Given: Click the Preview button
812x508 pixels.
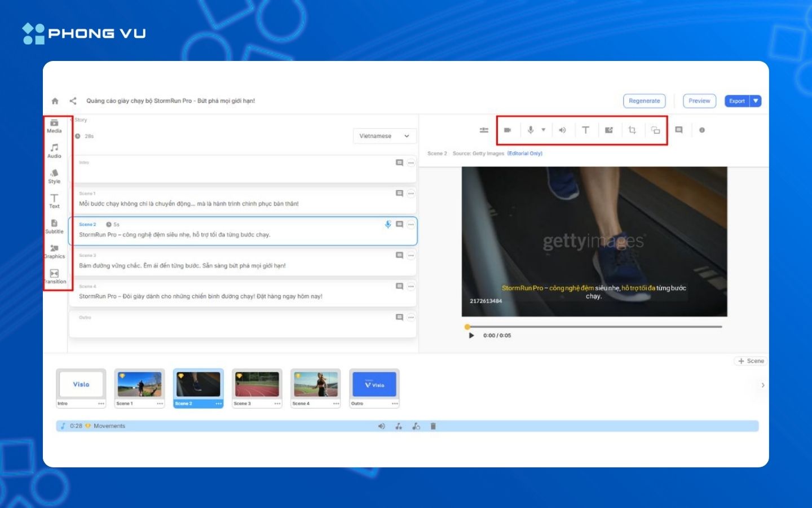Looking at the screenshot, I should (x=699, y=100).
